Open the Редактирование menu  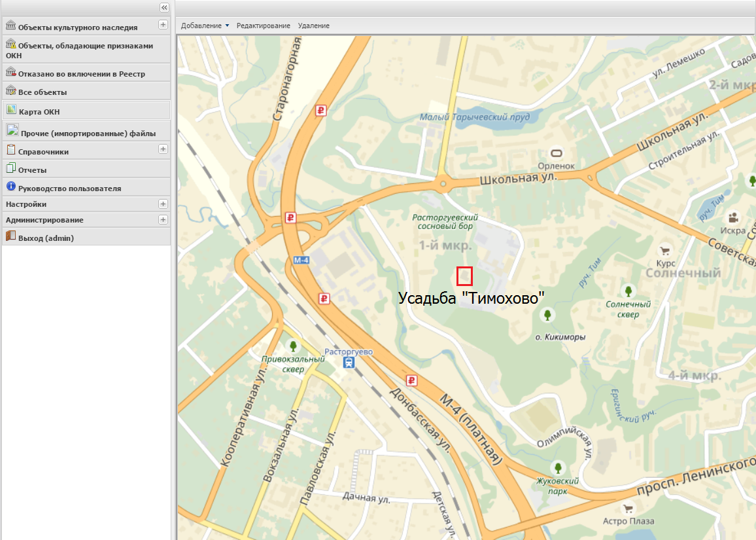[x=263, y=26]
